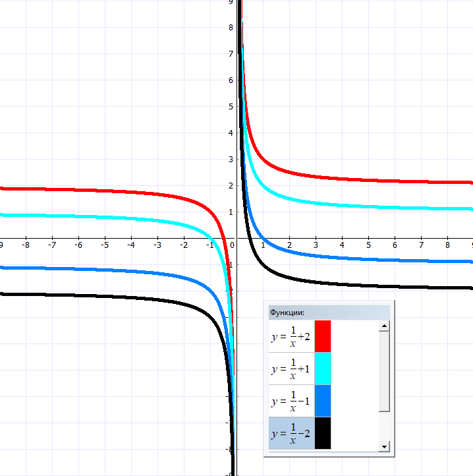The width and height of the screenshot is (473, 476).
Task: Select the y = 1/x+1 function entry
Action: coord(291,369)
